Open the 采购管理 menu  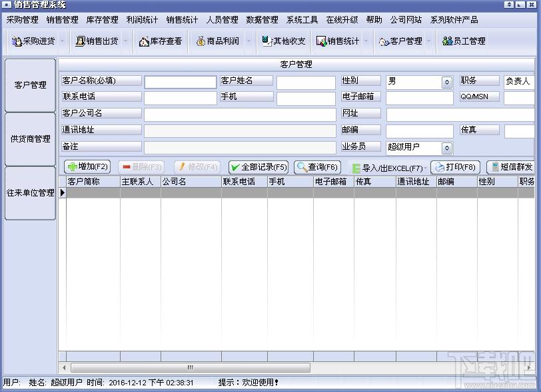pyautogui.click(x=23, y=20)
